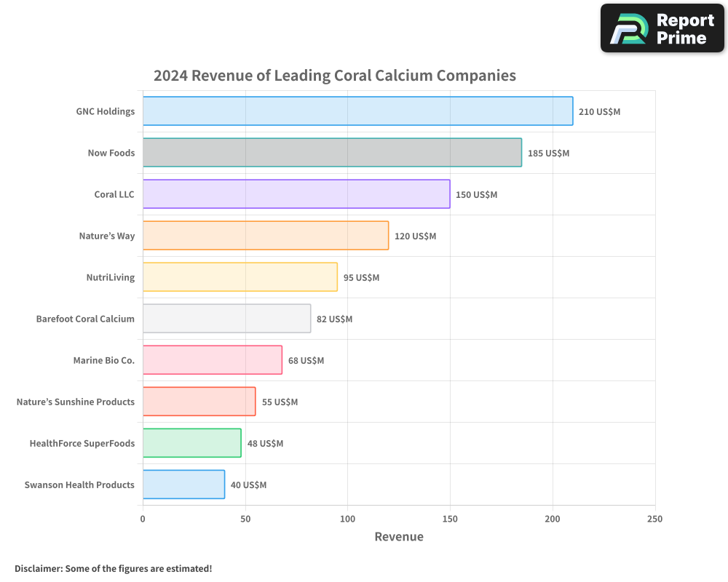The width and height of the screenshot is (728, 582).
Task: Click the Nature's Sunshine Products label
Action: click(x=75, y=402)
